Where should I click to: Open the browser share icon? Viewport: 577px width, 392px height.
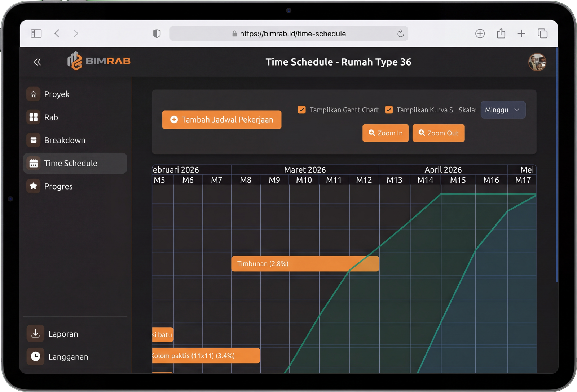pos(501,34)
